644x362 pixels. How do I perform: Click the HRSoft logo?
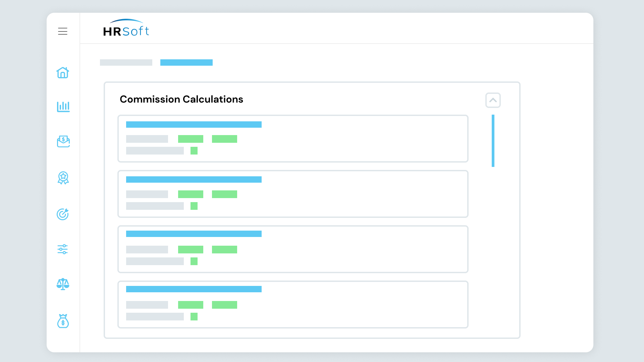[126, 28]
